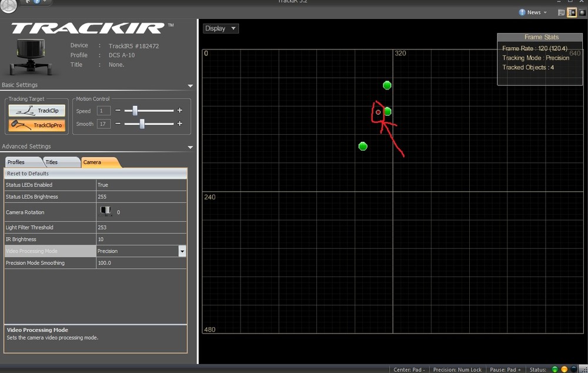
Task: Switch to the Titles tab
Action: [x=61, y=162]
